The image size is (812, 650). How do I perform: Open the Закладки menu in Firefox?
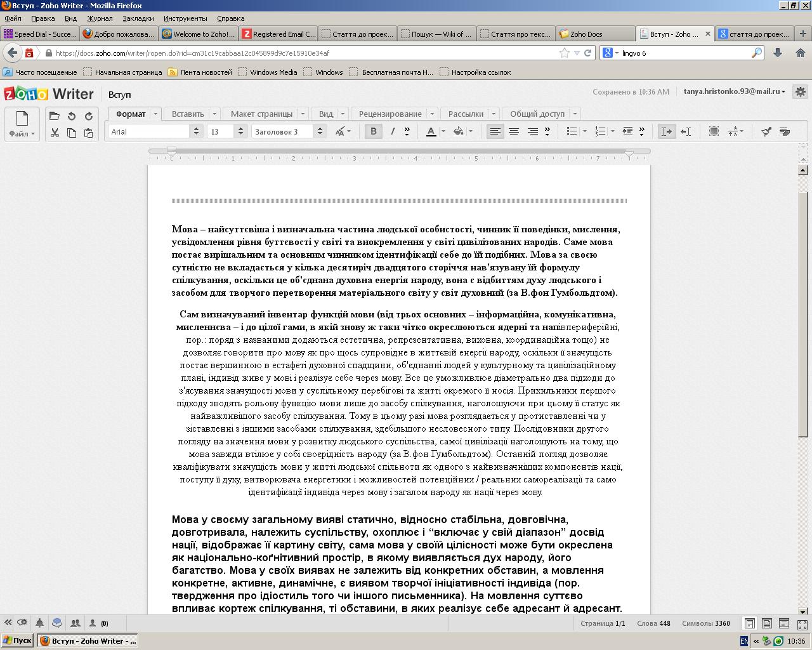tap(138, 18)
